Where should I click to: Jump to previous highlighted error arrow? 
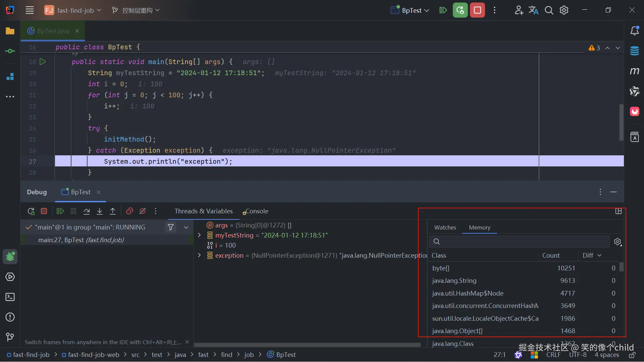607,48
